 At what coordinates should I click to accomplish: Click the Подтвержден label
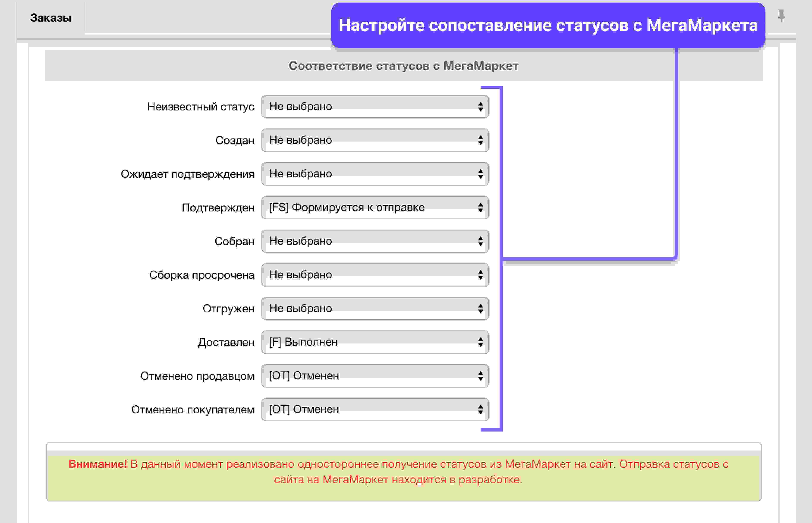(218, 208)
